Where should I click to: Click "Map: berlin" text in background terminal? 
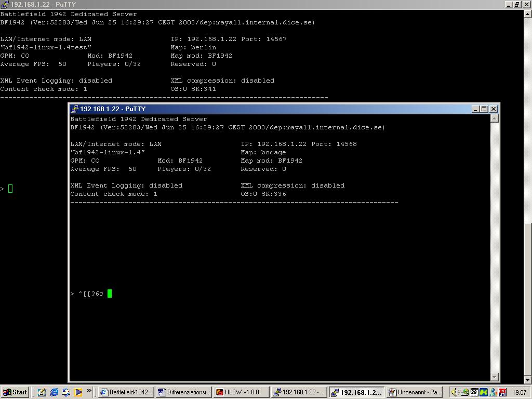pyautogui.click(x=193, y=47)
